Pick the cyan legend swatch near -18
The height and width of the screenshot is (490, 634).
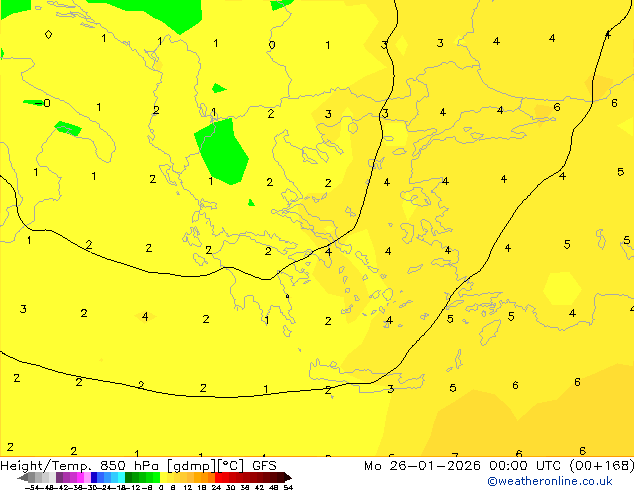pyautogui.click(x=121, y=477)
